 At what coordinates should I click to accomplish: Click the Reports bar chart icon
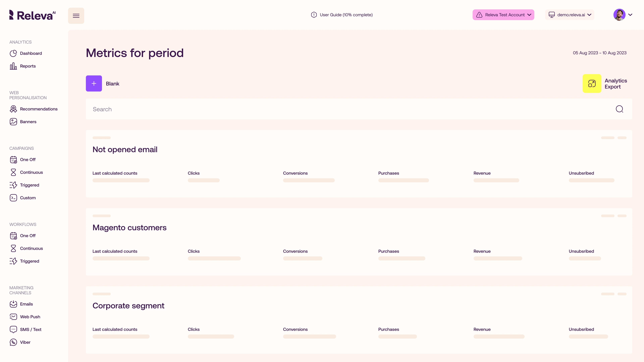point(13,66)
